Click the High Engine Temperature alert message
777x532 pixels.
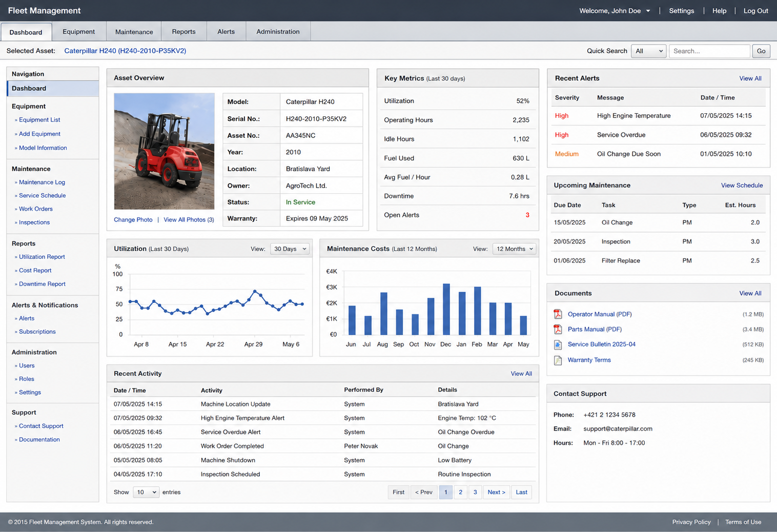[634, 116]
